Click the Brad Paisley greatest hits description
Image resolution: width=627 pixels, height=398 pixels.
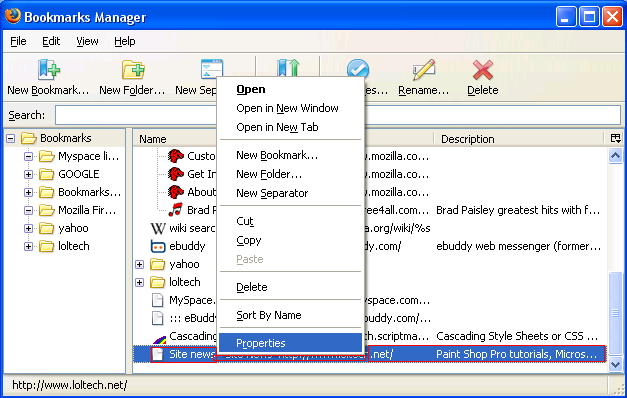coord(518,210)
